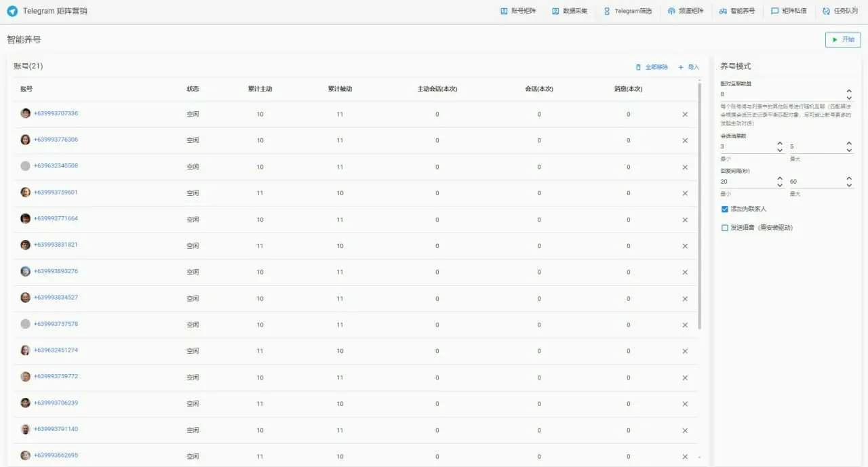Image resolution: width=868 pixels, height=467 pixels.
Task: Open 任务队列 via its sync icon
Action: 825,11
